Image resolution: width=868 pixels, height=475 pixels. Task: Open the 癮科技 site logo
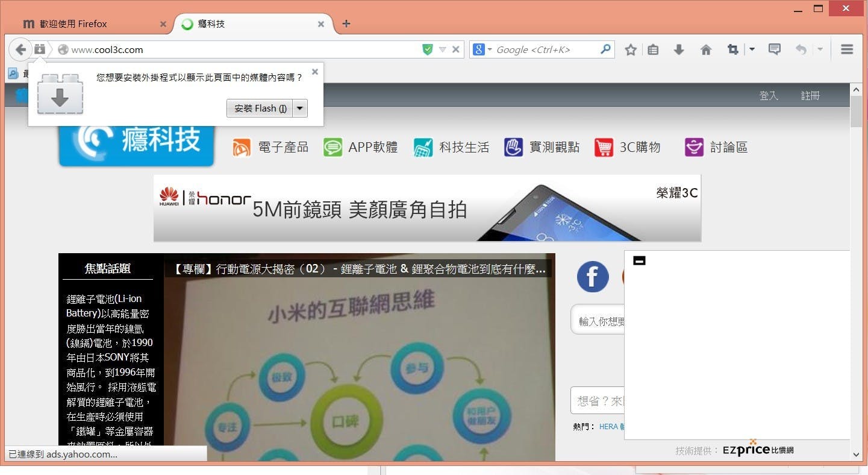pos(137,143)
